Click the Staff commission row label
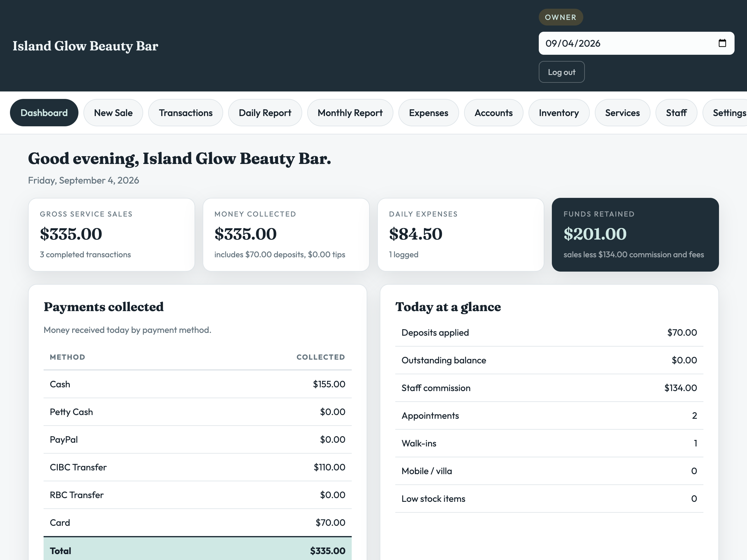The height and width of the screenshot is (560, 747). click(x=436, y=388)
